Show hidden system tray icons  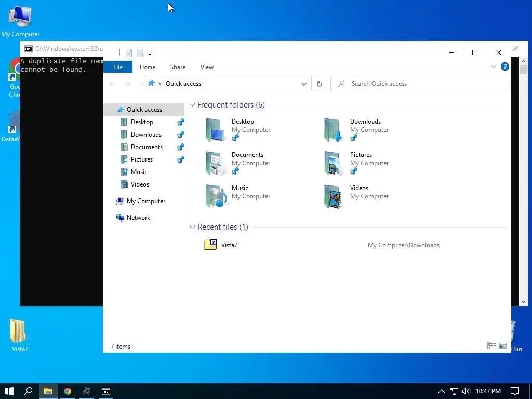(441, 391)
